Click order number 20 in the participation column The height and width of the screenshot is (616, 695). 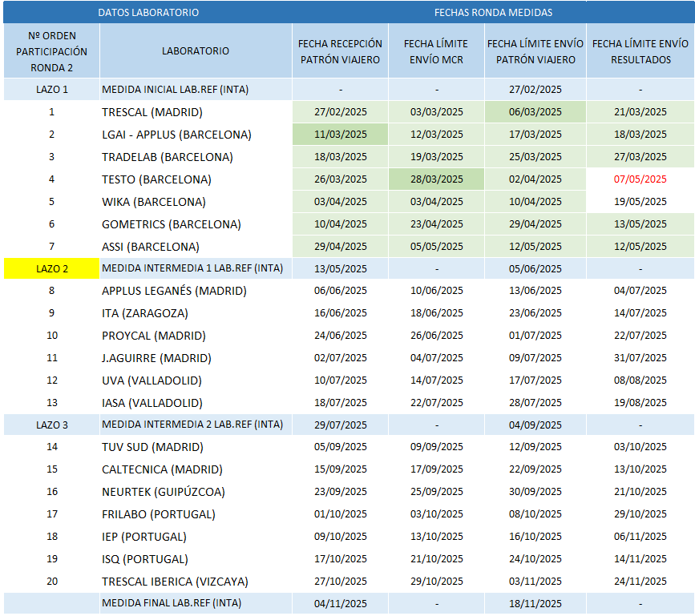coord(52,582)
